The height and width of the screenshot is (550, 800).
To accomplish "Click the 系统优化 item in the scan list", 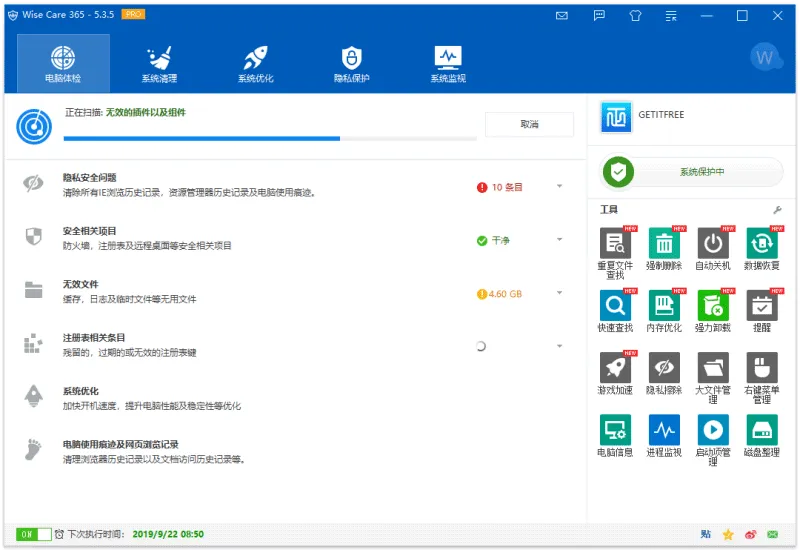I will click(81, 391).
